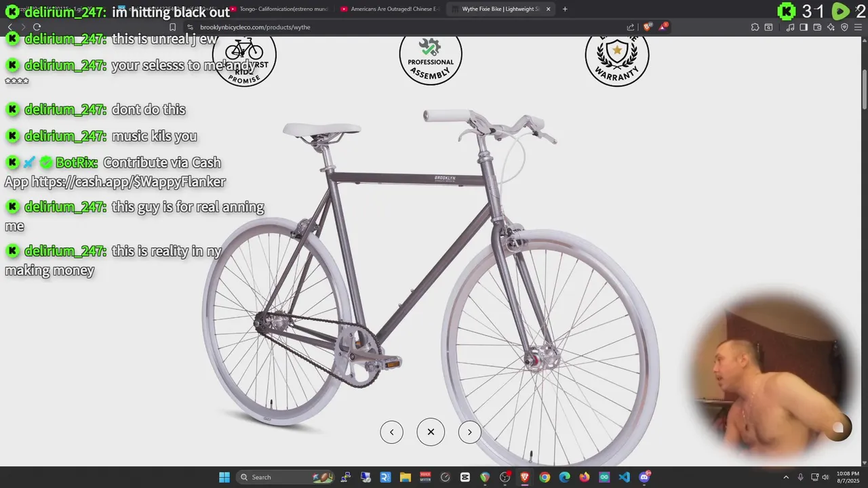This screenshot has height=488, width=868.
Task: Bookmark the current page
Action: (x=172, y=27)
